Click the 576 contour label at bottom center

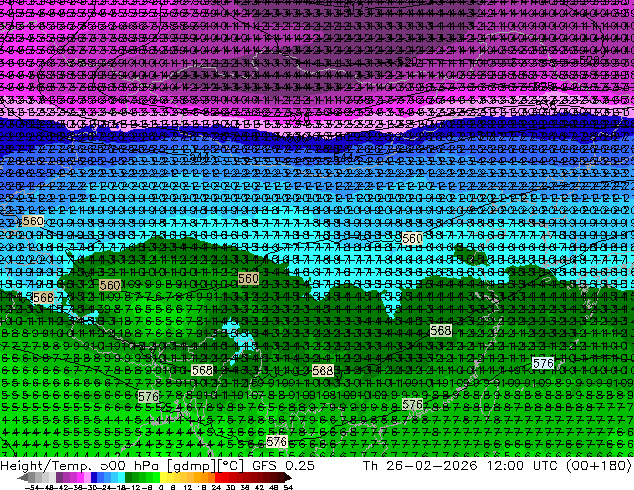tap(277, 441)
